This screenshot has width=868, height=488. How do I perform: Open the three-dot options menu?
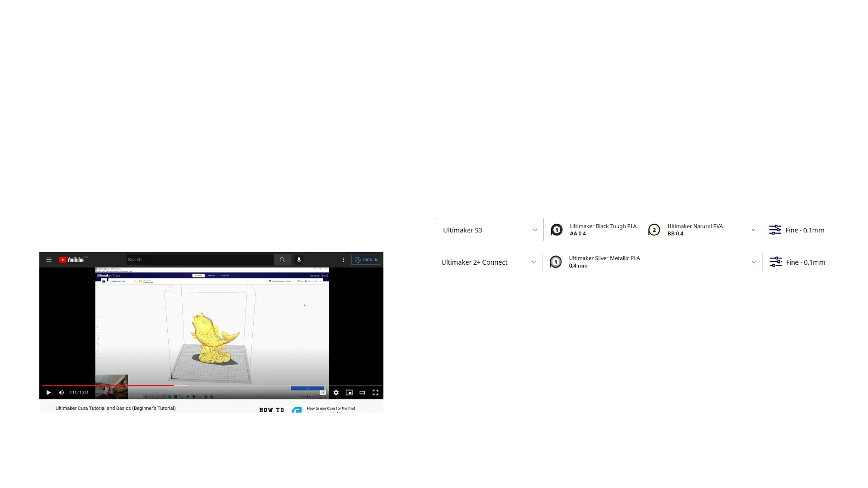344,260
